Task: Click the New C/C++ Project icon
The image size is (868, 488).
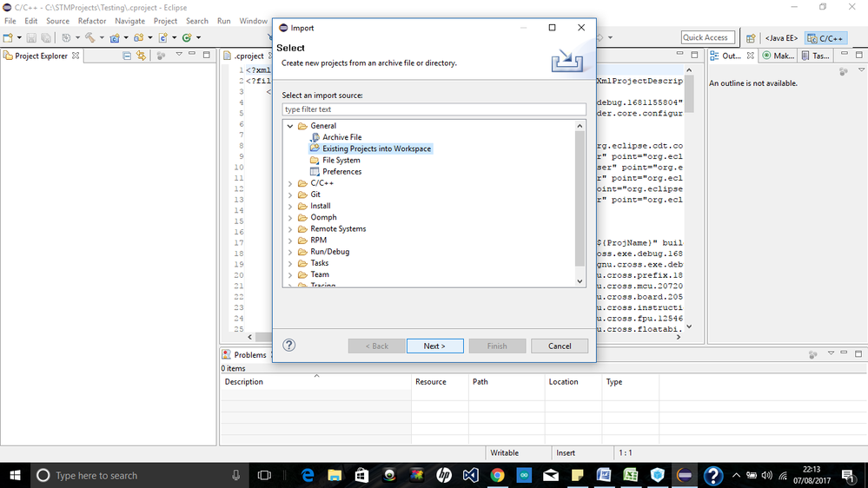Action: 115,37
